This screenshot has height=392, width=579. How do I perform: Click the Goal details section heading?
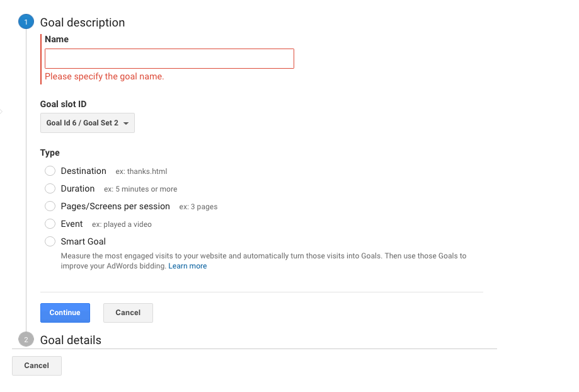click(x=71, y=340)
